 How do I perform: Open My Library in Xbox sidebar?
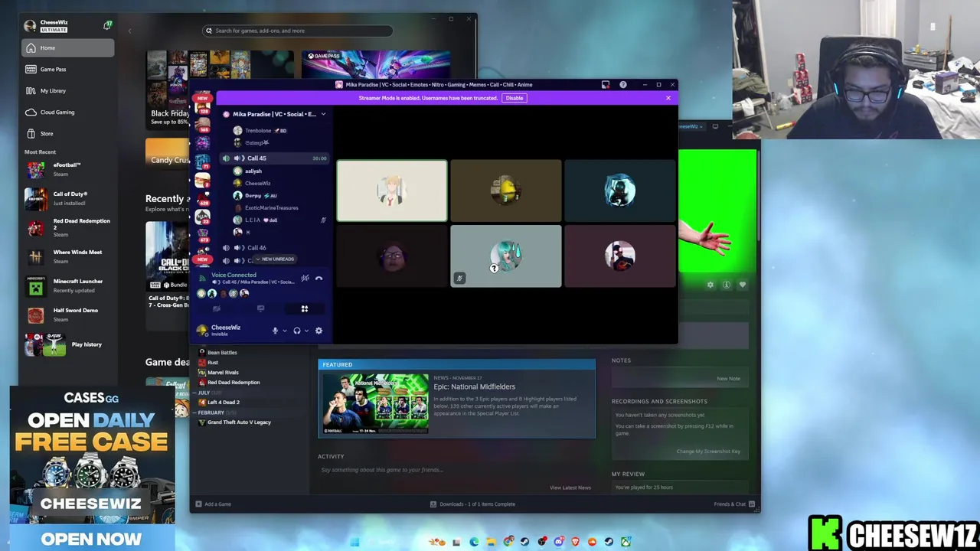[68, 91]
